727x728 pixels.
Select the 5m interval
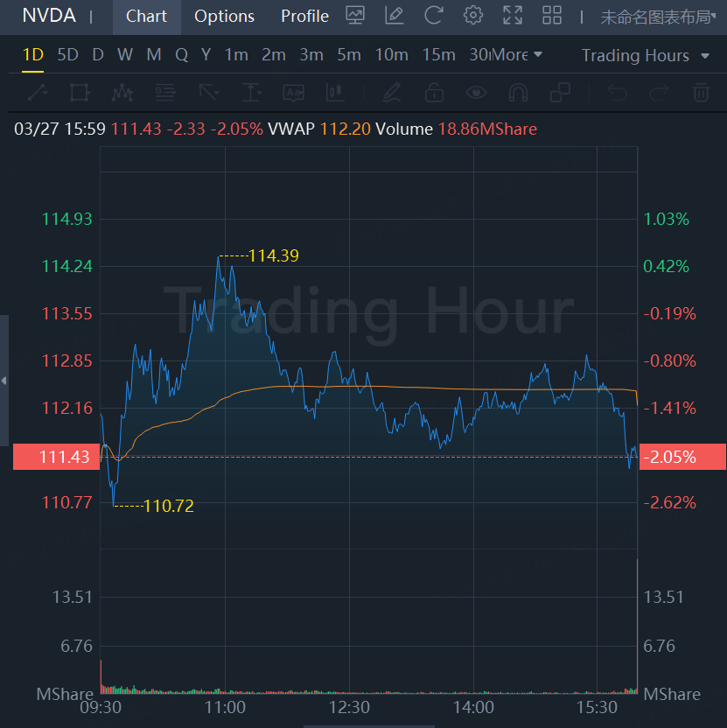click(349, 55)
